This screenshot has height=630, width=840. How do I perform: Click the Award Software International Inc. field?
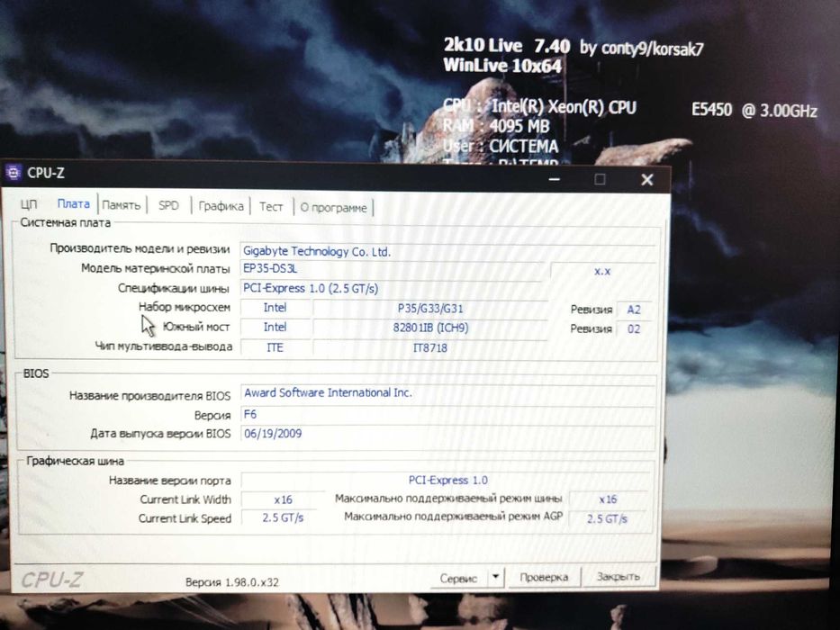pos(447,392)
